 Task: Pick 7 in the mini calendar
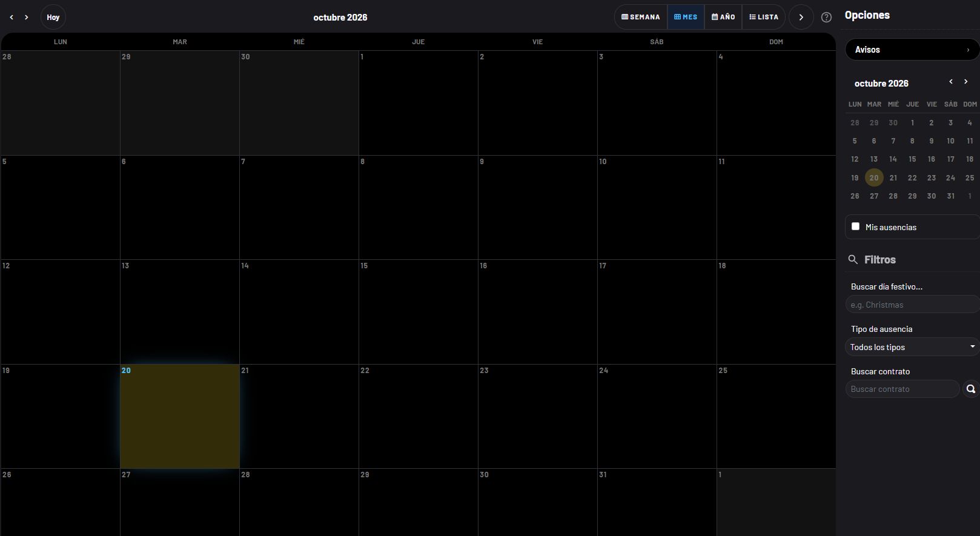[893, 141]
